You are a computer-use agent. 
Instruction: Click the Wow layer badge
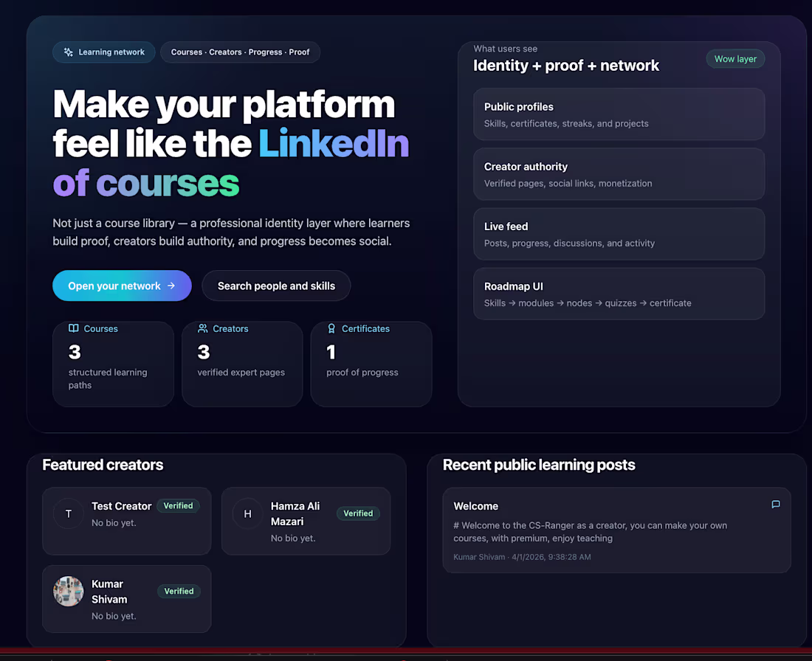(735, 58)
